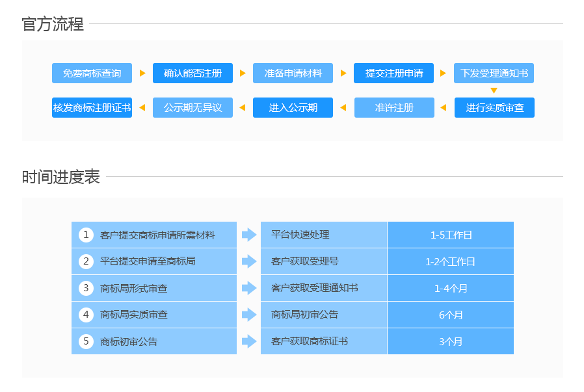Click arrow icon next to 商标局形式审查

tap(249, 288)
